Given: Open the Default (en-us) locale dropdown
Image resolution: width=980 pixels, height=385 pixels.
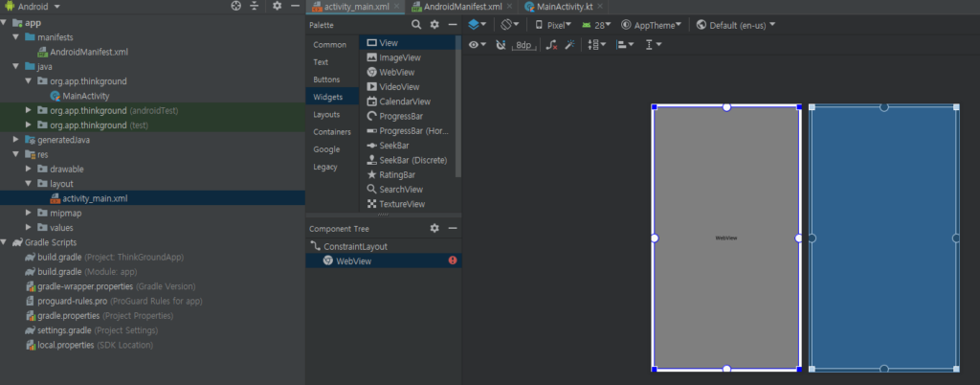Looking at the screenshot, I should [736, 25].
